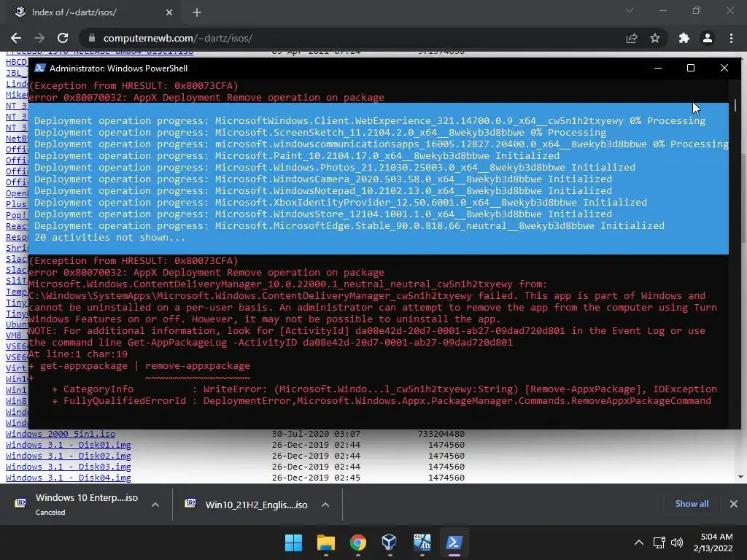Click the browser page scrollbar down arrow
This screenshot has width=747, height=560.
(x=740, y=477)
